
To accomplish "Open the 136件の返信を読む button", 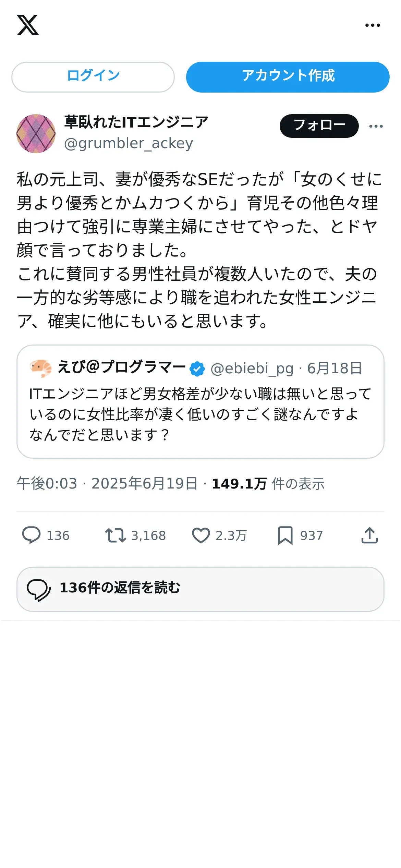I will 200,589.
